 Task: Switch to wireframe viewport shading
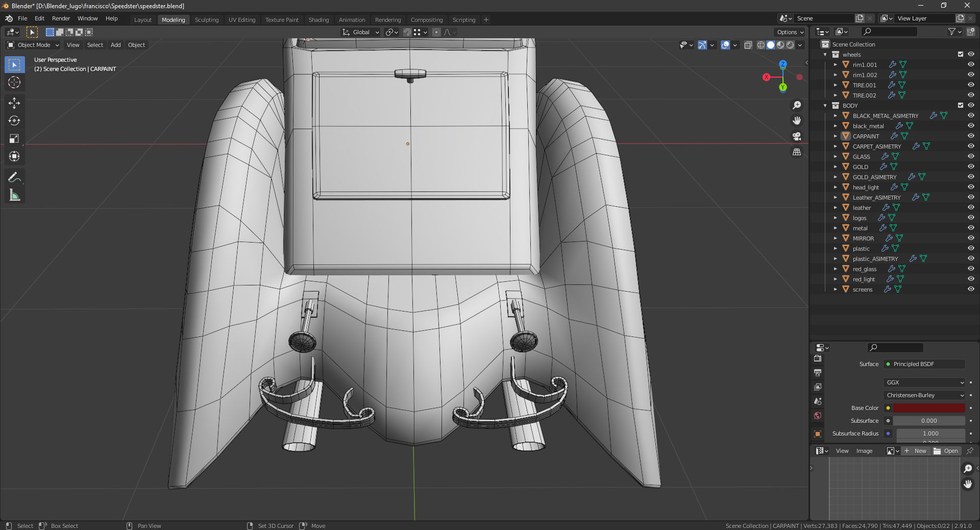761,45
